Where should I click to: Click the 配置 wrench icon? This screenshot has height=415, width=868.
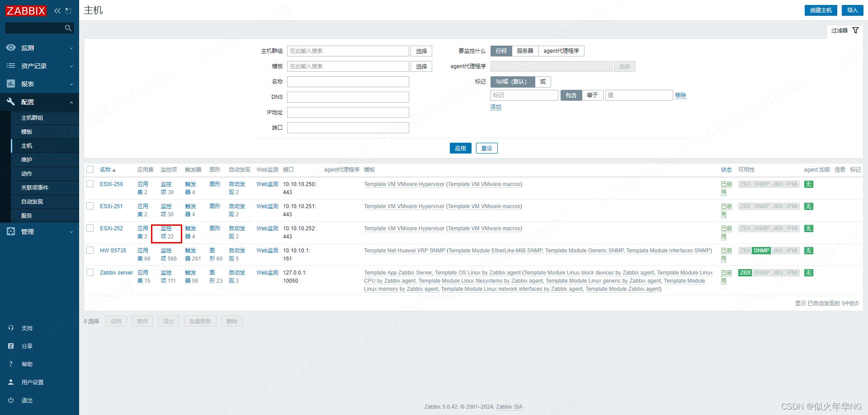pyautogui.click(x=11, y=102)
